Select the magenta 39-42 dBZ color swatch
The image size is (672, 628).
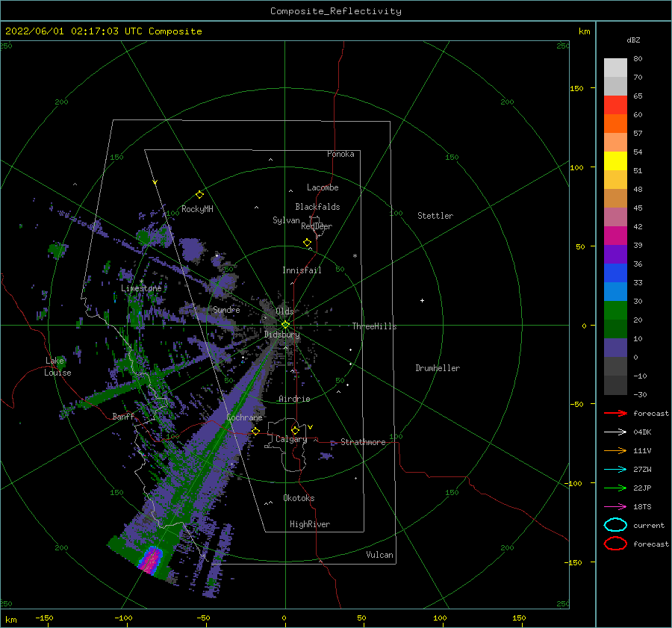(x=615, y=236)
